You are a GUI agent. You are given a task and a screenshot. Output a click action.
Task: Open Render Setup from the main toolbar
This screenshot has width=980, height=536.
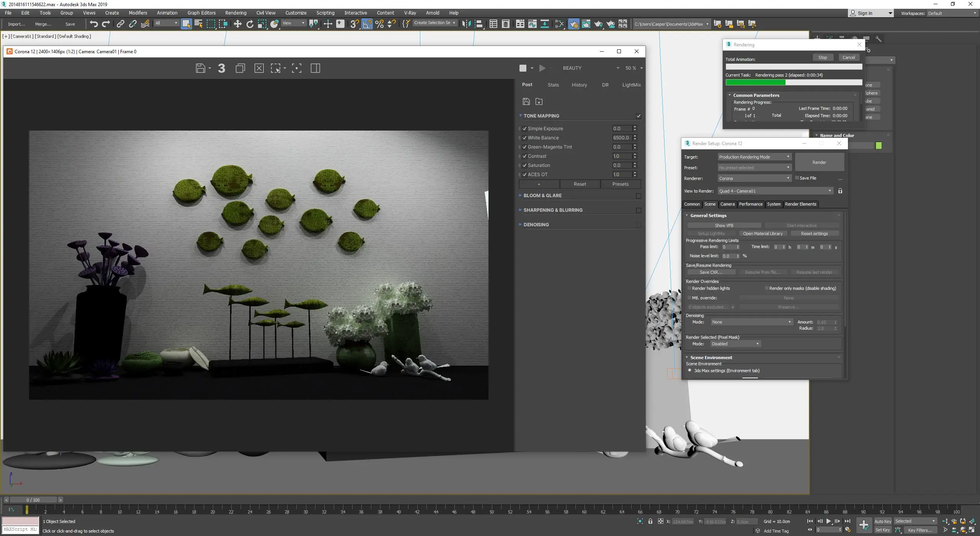[x=573, y=24]
